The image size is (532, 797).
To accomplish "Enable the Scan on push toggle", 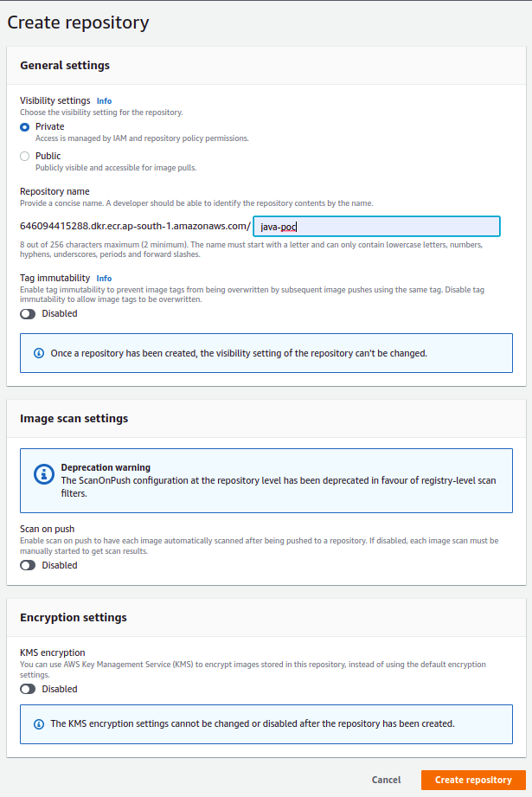I will (27, 565).
